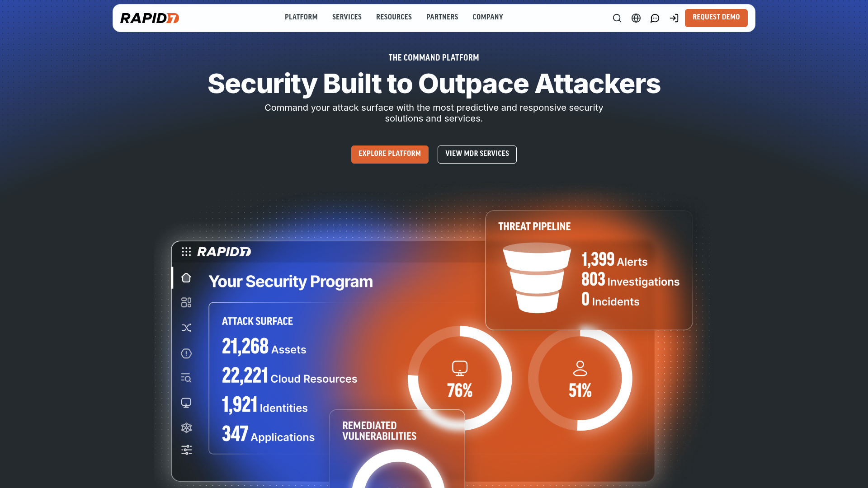This screenshot has width=868, height=488.
Task: Open the Partners menu item
Action: pyautogui.click(x=442, y=17)
